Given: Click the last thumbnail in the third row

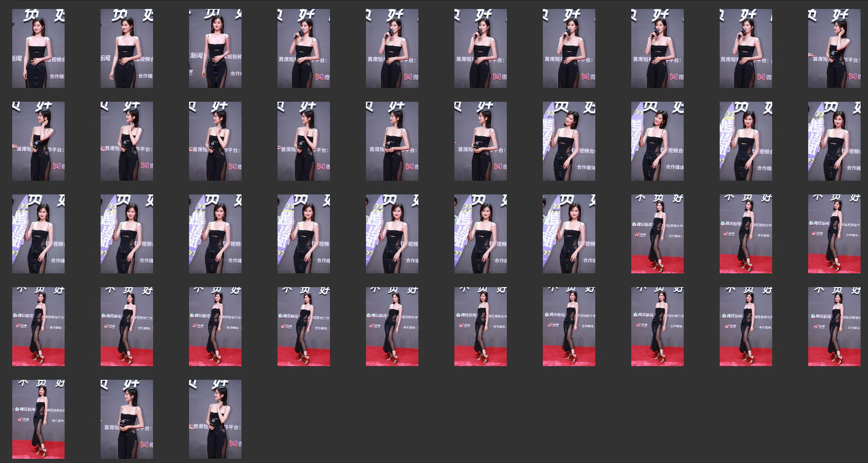Looking at the screenshot, I should (834, 234).
